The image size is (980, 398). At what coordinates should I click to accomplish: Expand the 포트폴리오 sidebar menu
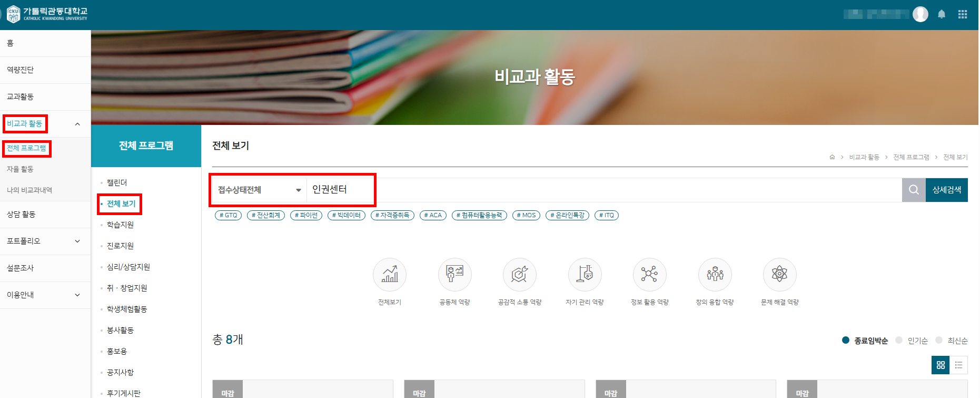(77, 241)
